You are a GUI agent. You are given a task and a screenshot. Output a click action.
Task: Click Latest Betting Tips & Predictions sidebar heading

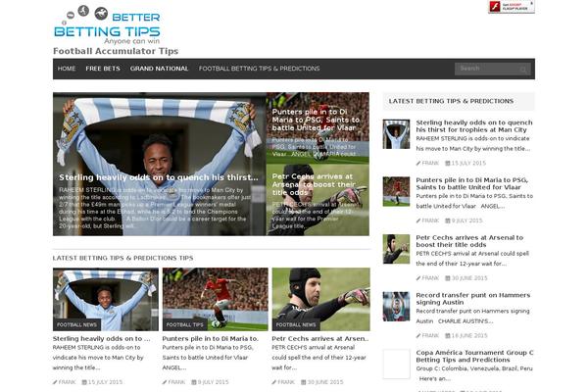[451, 101]
